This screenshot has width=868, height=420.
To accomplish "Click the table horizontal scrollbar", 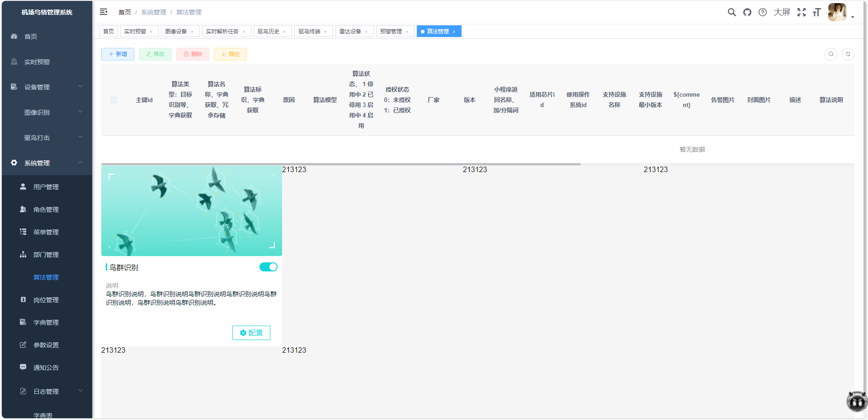I will pyautogui.click(x=341, y=164).
